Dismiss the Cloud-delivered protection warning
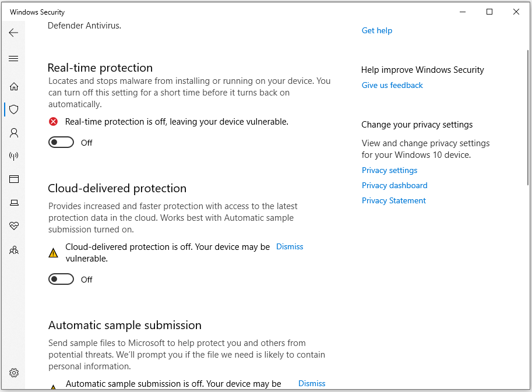 (289, 246)
